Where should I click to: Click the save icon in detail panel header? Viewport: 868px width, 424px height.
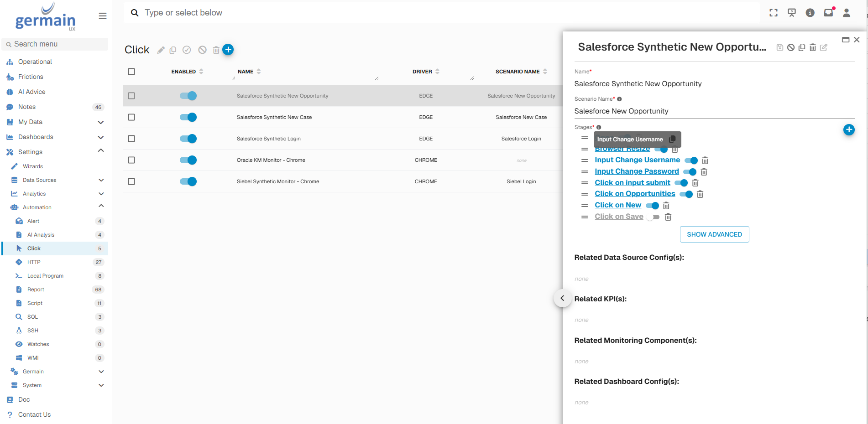(780, 47)
